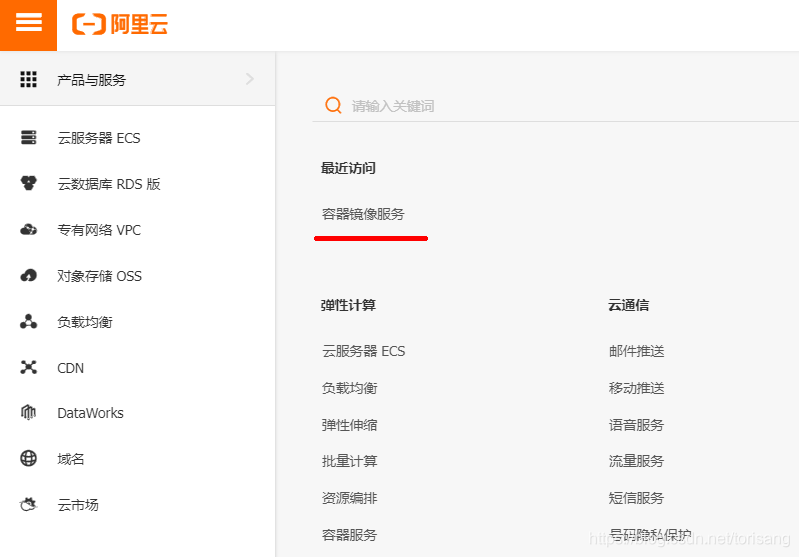Click the 云市场 icon
This screenshot has width=799, height=557.
coord(29,505)
